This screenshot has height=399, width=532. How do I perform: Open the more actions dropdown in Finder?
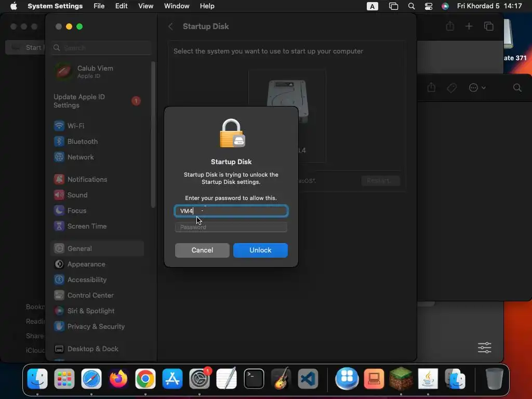477,88
